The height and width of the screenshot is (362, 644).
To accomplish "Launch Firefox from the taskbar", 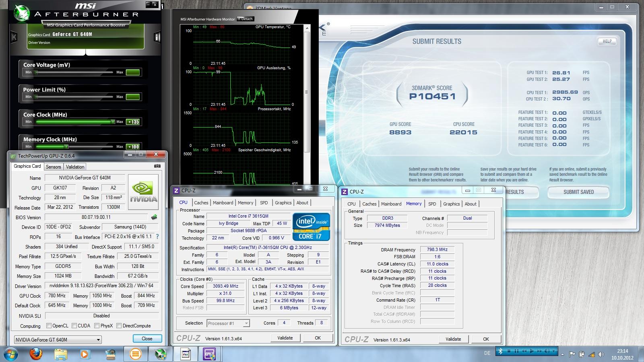I will (x=36, y=354).
